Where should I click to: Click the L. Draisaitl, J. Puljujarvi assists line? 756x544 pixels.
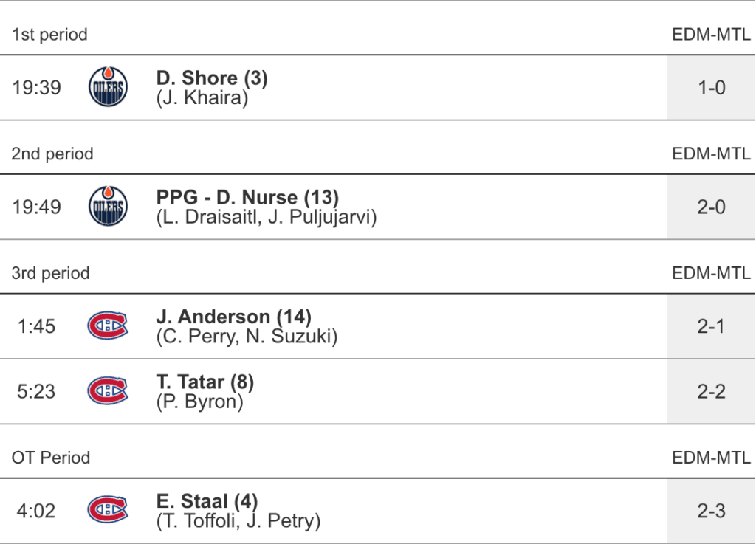pyautogui.click(x=267, y=218)
